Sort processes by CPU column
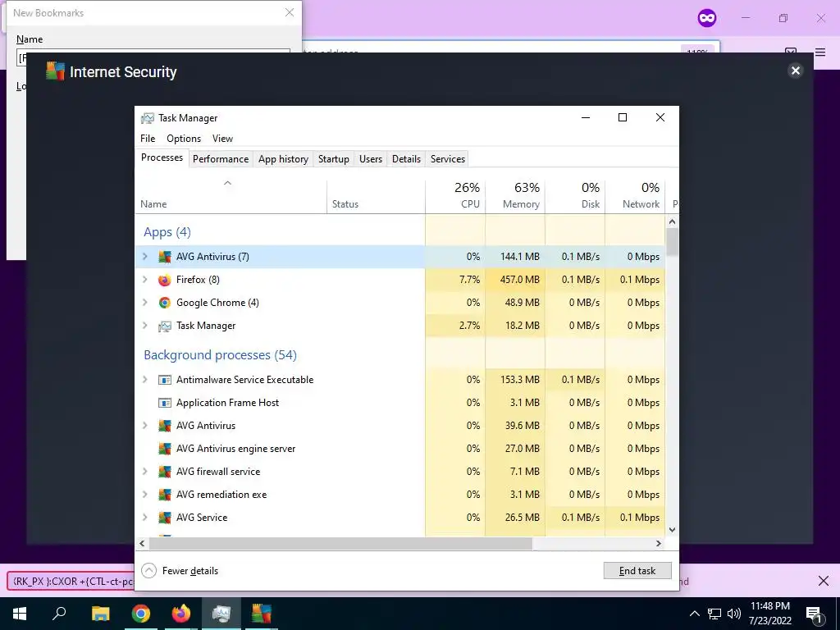 point(455,195)
